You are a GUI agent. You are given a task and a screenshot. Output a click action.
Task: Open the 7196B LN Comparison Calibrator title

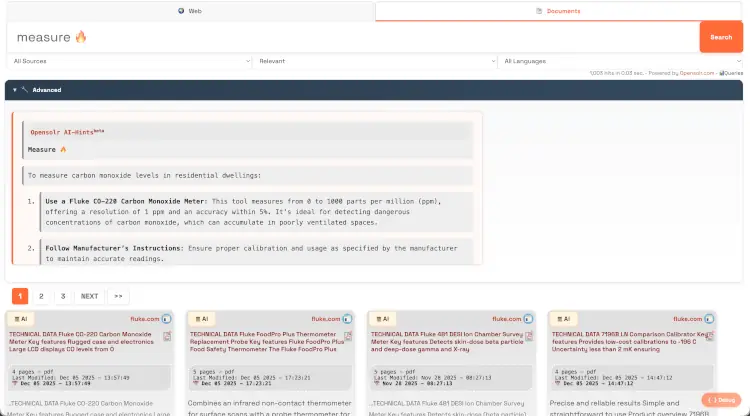click(629, 342)
